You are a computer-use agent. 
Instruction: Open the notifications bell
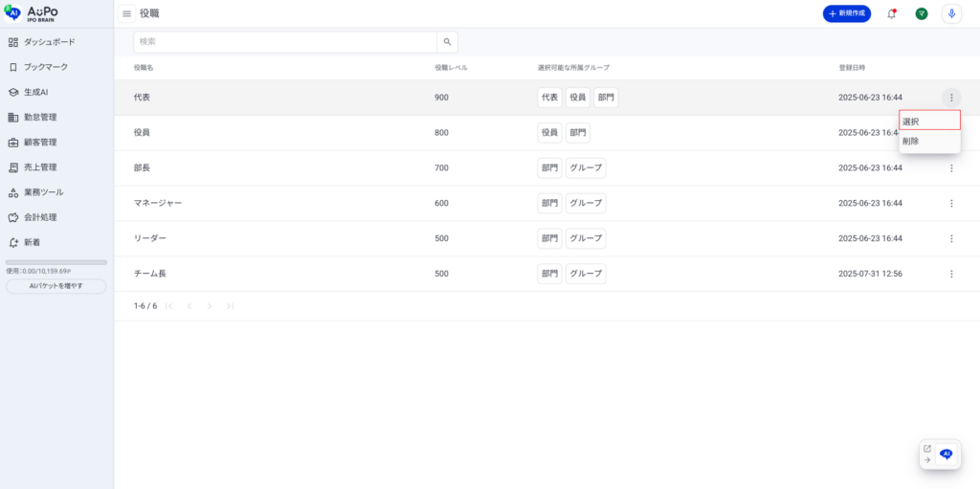click(x=892, y=13)
